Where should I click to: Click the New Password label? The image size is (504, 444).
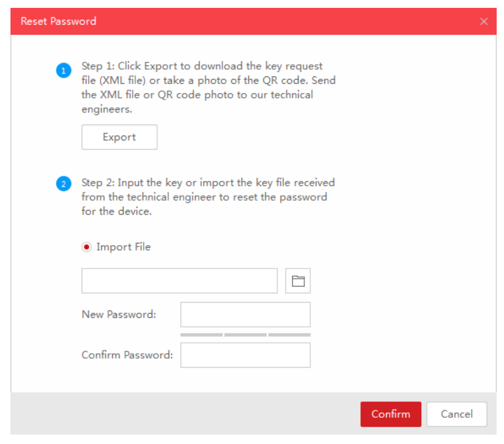pyautogui.click(x=119, y=314)
